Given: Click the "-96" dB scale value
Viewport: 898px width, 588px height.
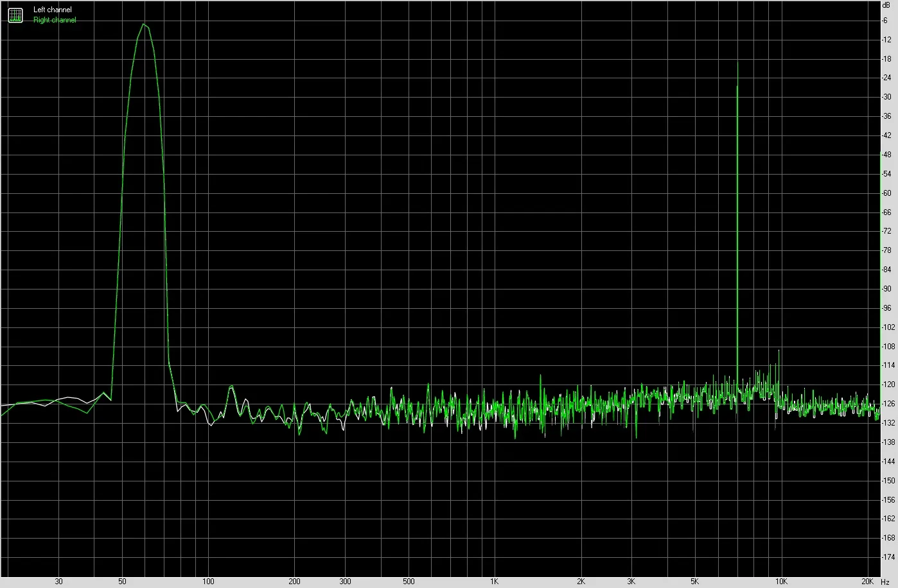Looking at the screenshot, I should (x=886, y=308).
